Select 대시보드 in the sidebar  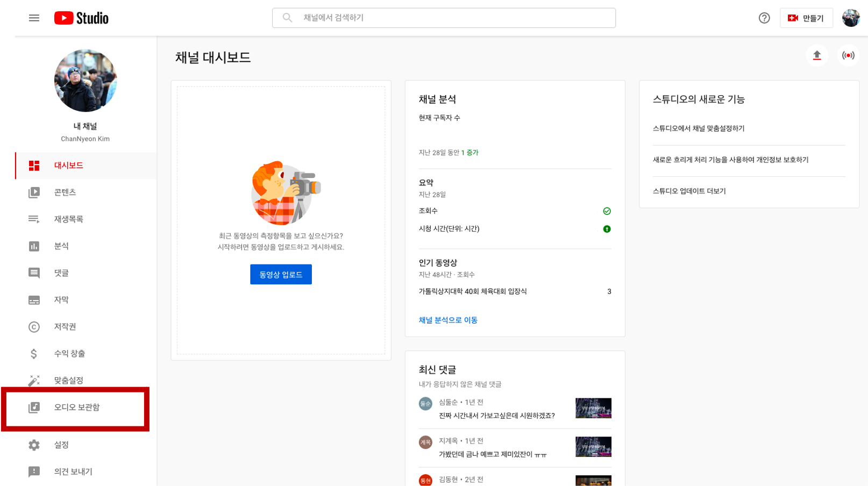coord(86,166)
